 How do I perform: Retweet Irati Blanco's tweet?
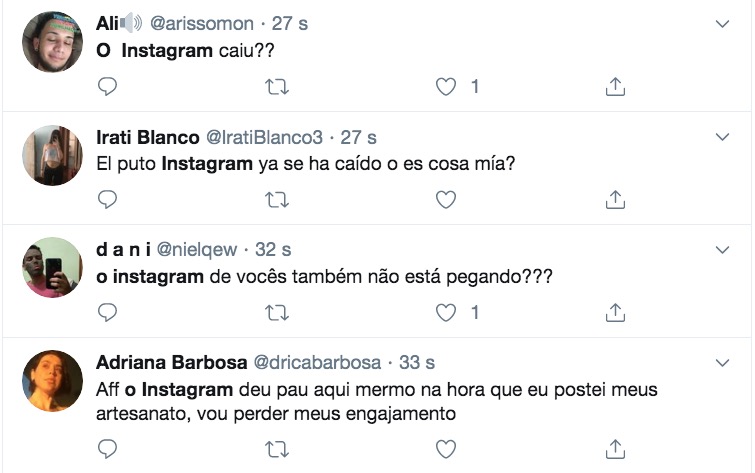[276, 200]
